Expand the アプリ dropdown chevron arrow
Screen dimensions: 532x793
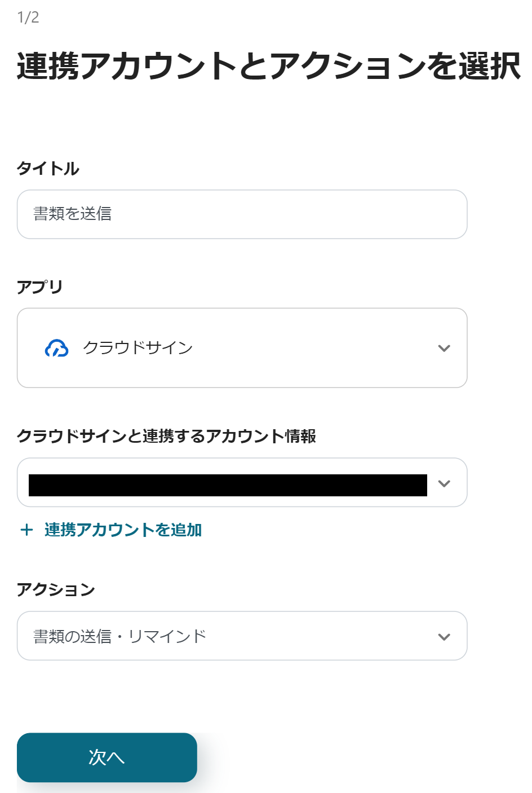click(x=444, y=348)
